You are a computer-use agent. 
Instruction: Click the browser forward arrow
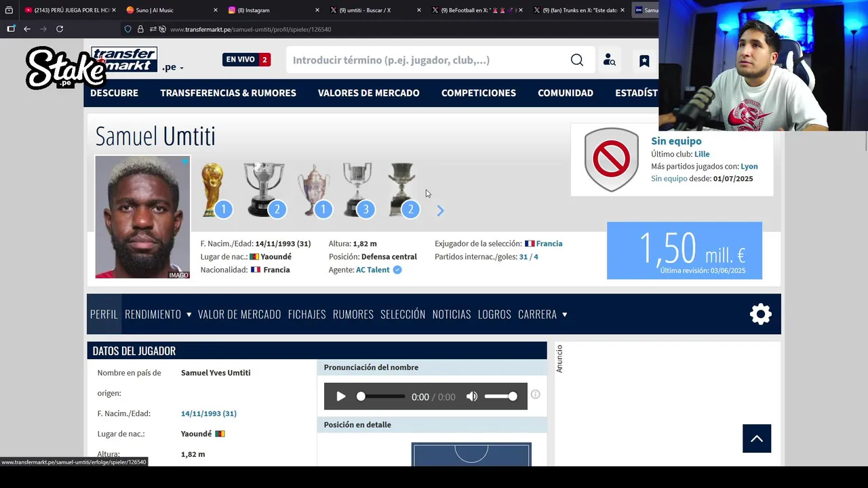[43, 29]
